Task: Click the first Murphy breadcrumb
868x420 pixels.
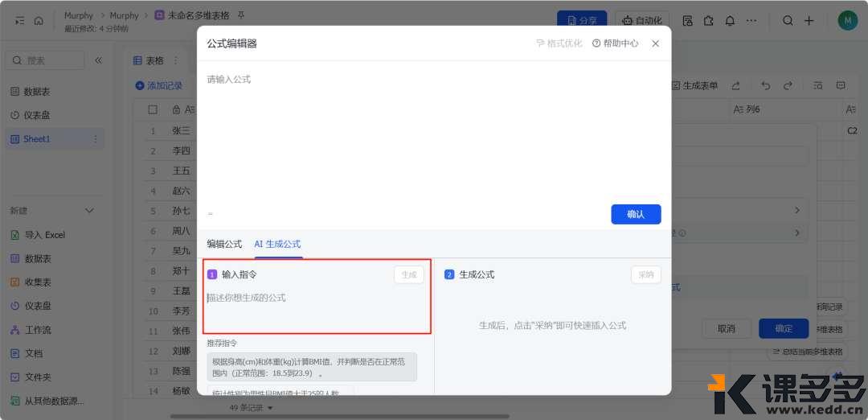Action: [79, 15]
